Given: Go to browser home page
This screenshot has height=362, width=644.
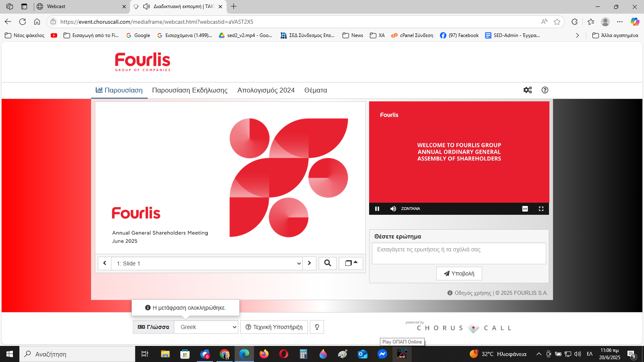Looking at the screenshot, I should click(x=37, y=22).
